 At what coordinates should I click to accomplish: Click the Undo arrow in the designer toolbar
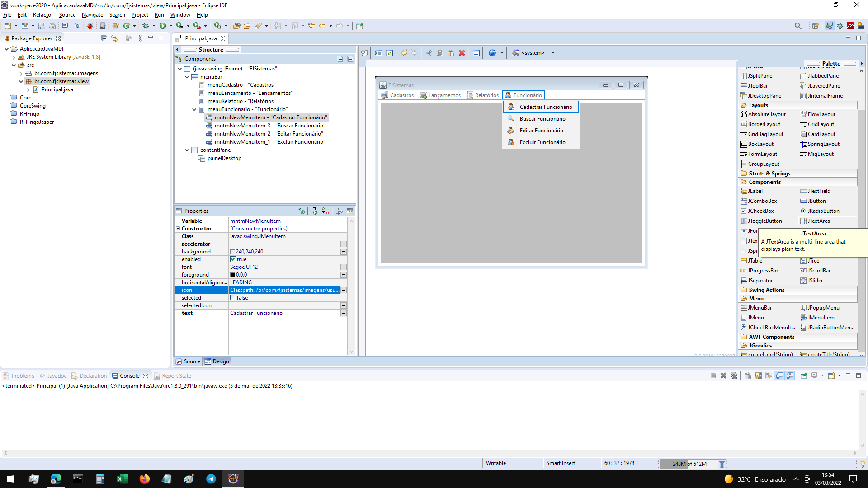[x=404, y=53]
